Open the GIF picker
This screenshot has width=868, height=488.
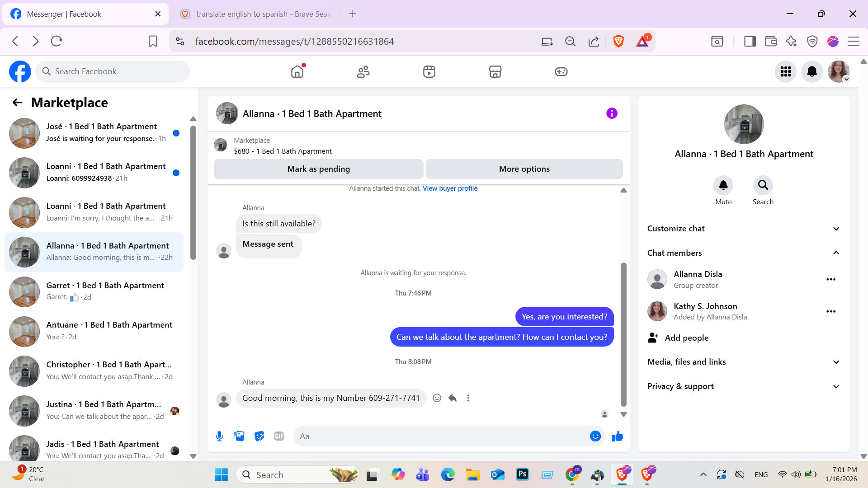pyautogui.click(x=279, y=436)
